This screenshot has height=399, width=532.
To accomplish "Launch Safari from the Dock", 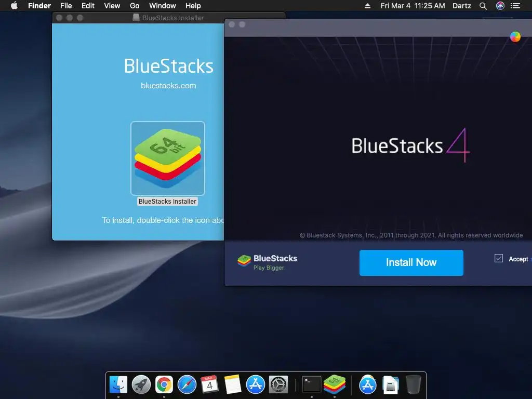I will point(187,385).
